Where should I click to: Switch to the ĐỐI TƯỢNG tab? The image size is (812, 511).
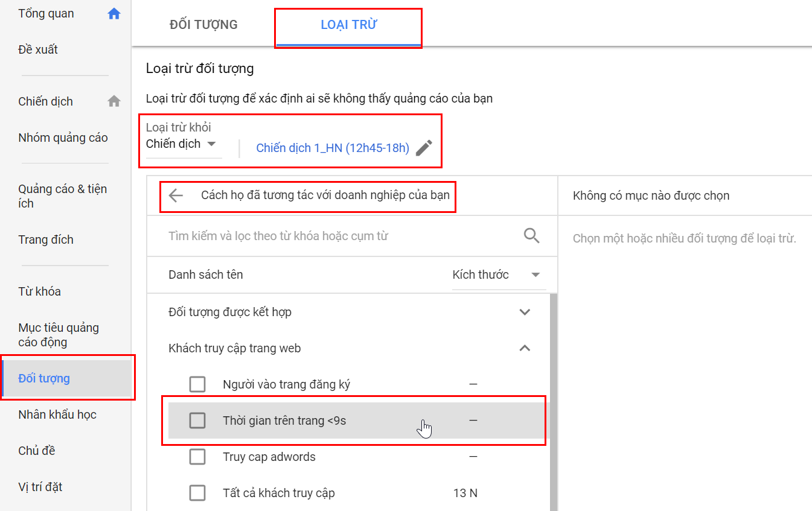(x=203, y=25)
